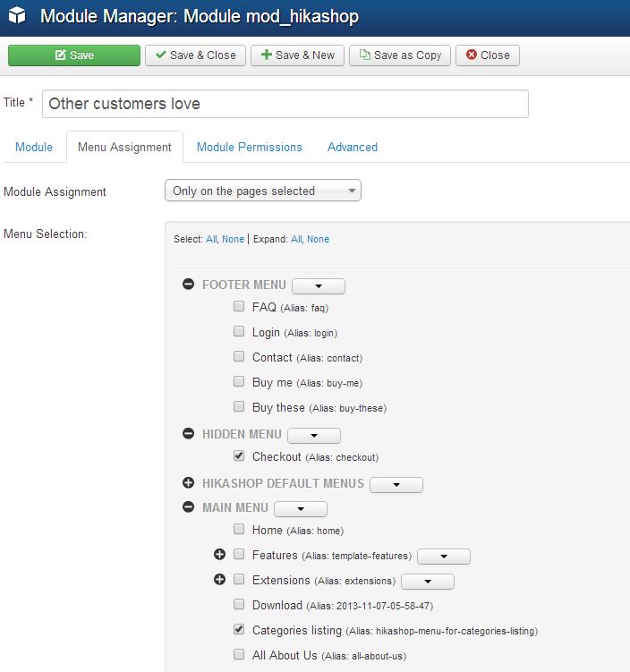
Task: Open the Module Assignment dropdown
Action: (263, 191)
